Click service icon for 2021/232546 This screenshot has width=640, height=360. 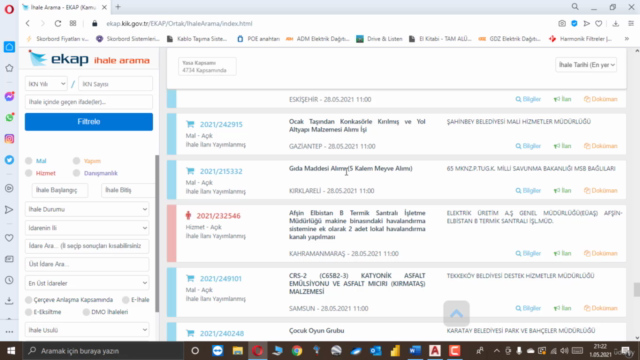[x=188, y=216]
